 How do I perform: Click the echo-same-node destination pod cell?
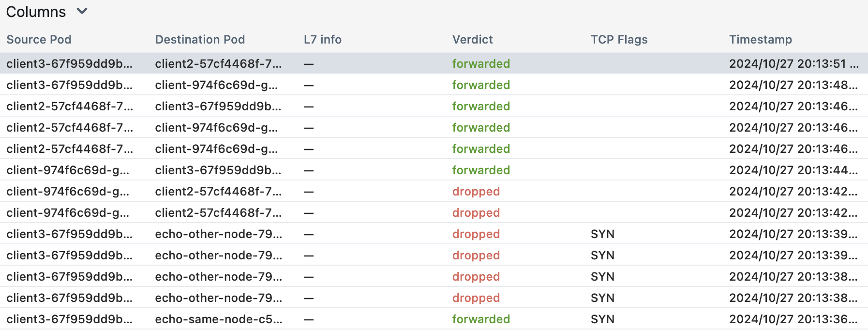[x=218, y=319]
